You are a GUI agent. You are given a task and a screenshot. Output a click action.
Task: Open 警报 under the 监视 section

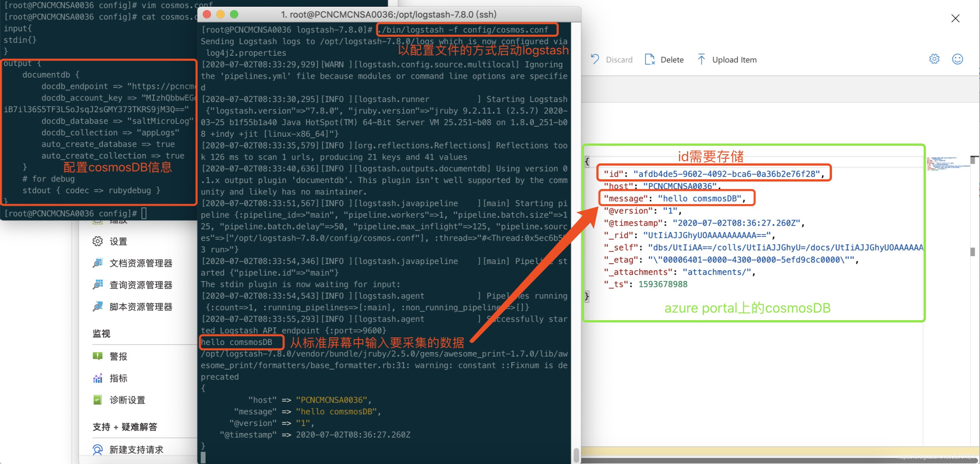tap(117, 356)
